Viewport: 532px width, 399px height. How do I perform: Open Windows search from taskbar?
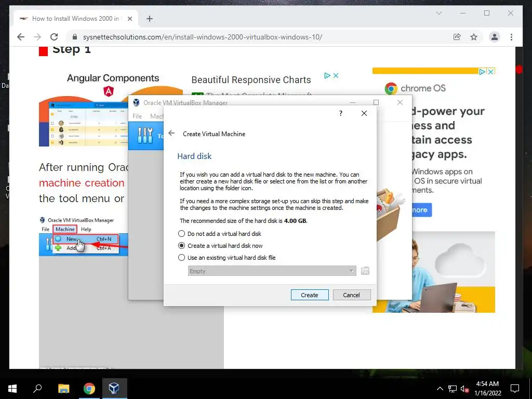[x=37, y=389]
